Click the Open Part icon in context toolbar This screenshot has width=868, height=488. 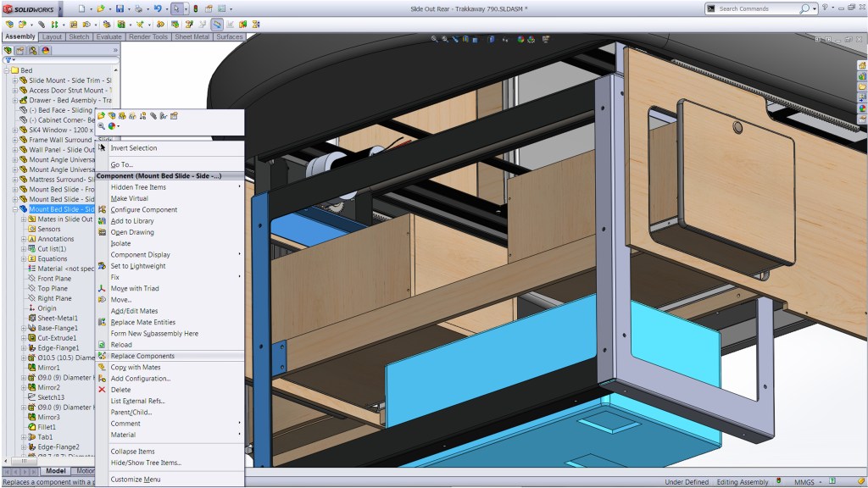pos(102,115)
